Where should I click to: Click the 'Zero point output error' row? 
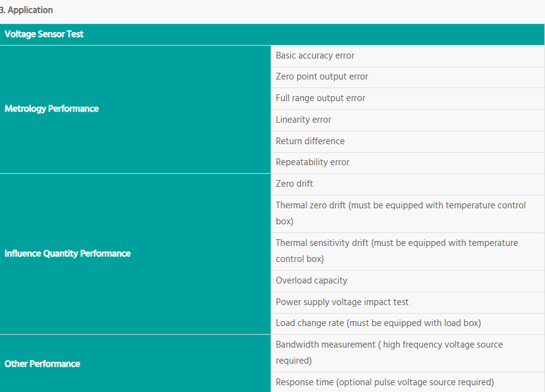(322, 77)
